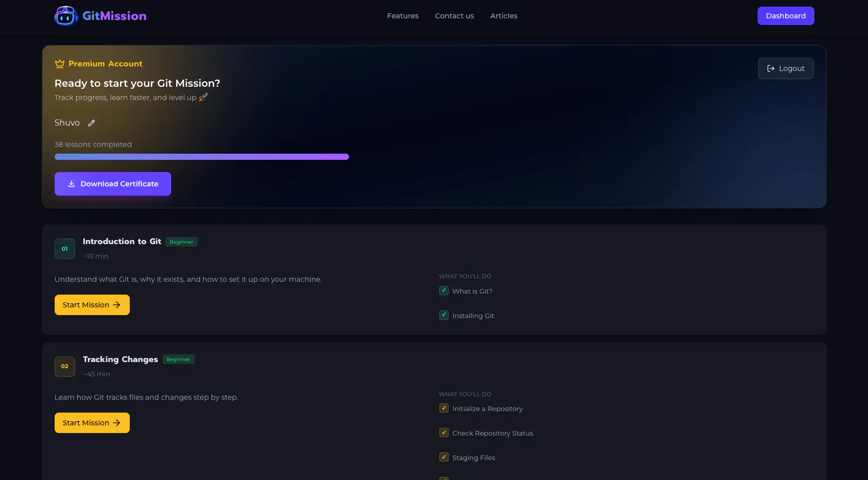Click the GitMission brand name
This screenshot has width=868, height=480.
point(114,16)
